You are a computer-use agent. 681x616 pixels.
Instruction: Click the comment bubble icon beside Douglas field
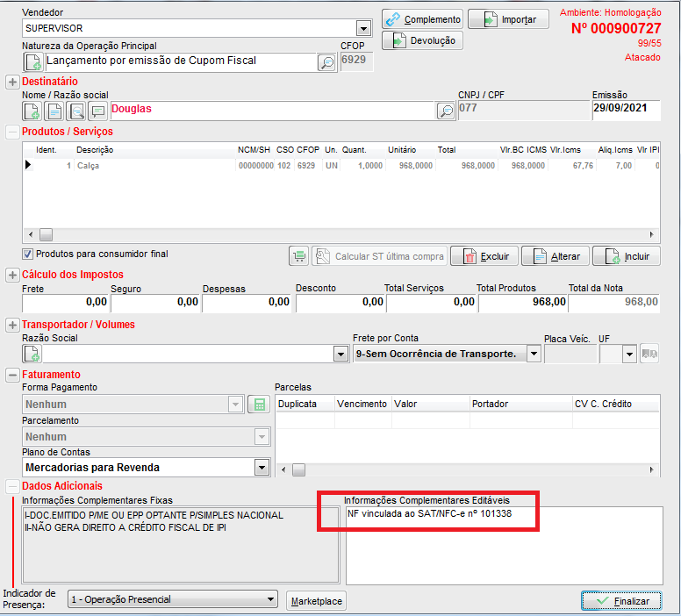coord(98,111)
